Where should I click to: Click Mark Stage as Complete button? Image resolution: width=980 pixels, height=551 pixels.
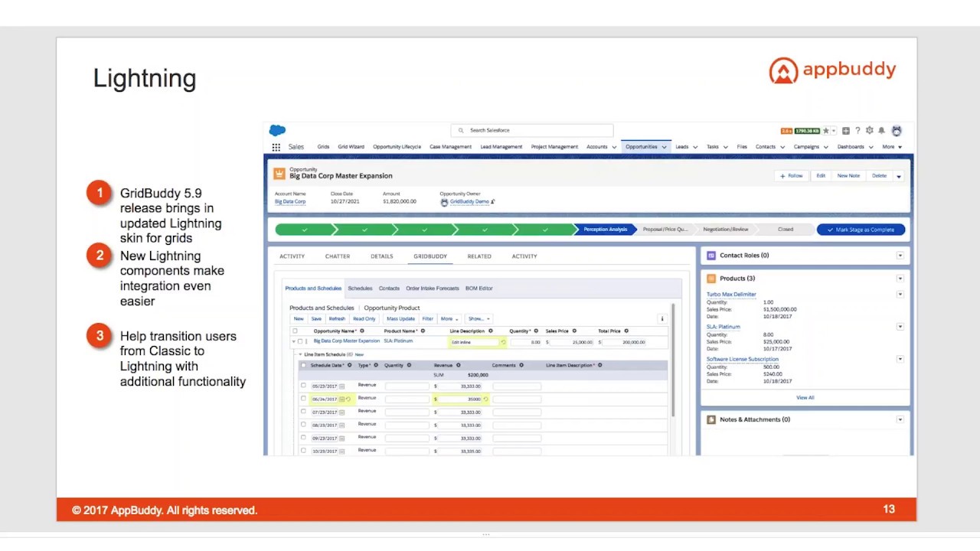(x=861, y=230)
